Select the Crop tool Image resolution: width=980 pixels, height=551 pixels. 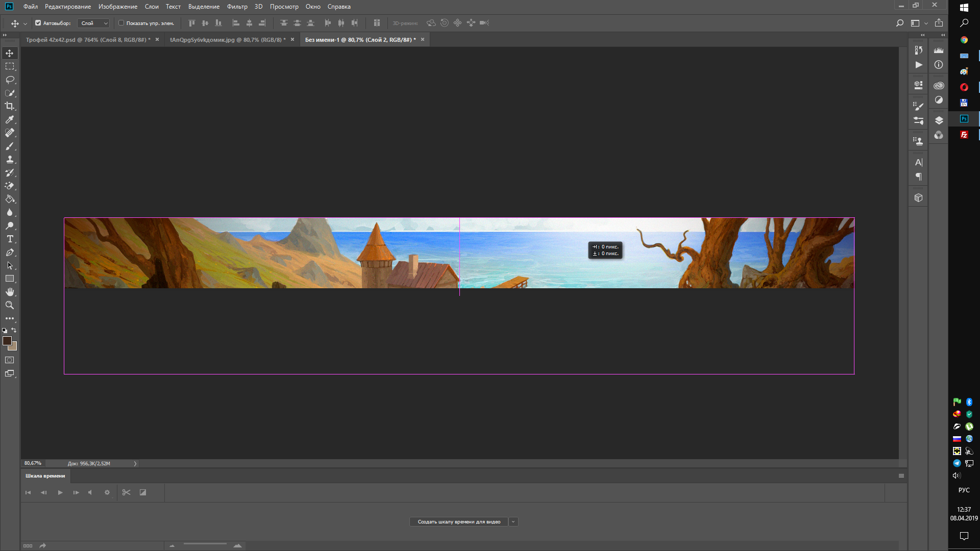tap(10, 106)
